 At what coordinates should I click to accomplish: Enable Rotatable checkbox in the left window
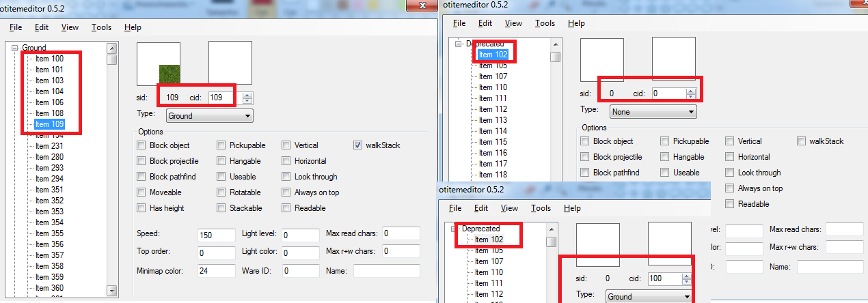click(222, 192)
